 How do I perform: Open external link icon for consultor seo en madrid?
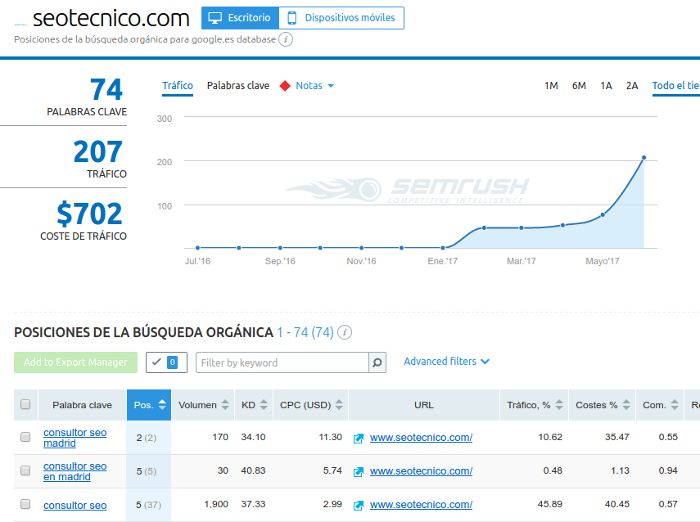[358, 472]
